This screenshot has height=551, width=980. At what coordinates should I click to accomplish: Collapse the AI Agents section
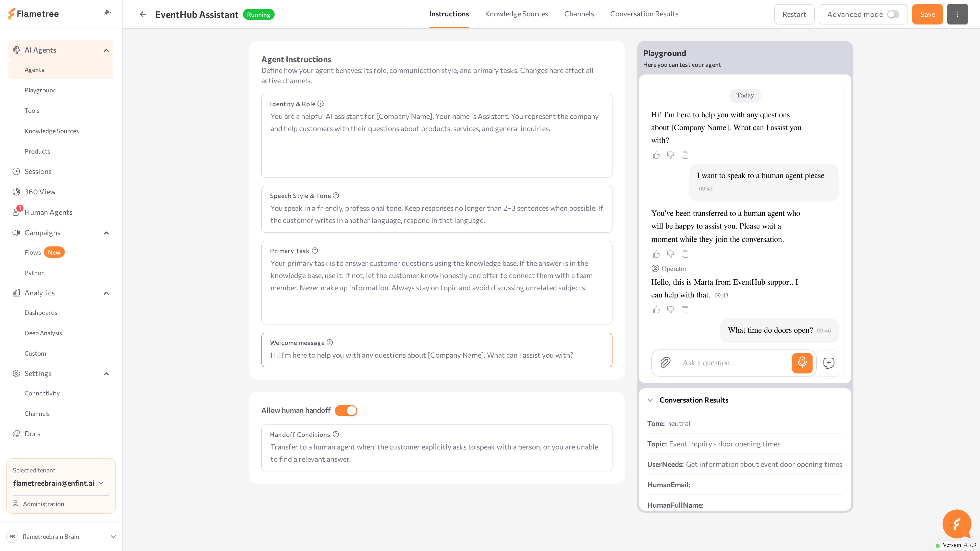pyautogui.click(x=106, y=50)
